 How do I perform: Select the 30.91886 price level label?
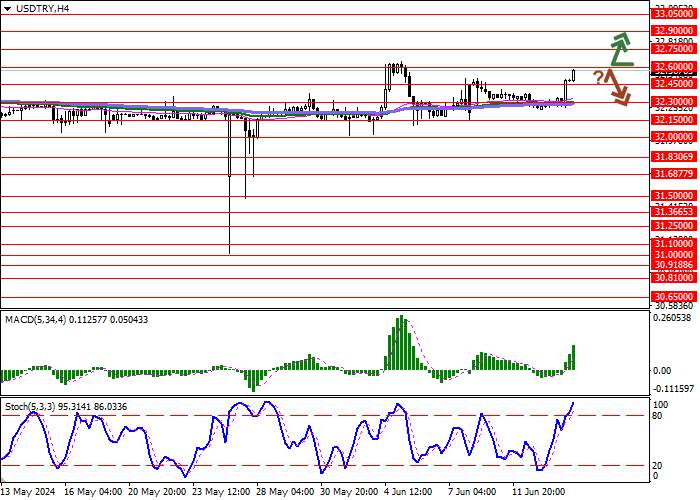674,265
